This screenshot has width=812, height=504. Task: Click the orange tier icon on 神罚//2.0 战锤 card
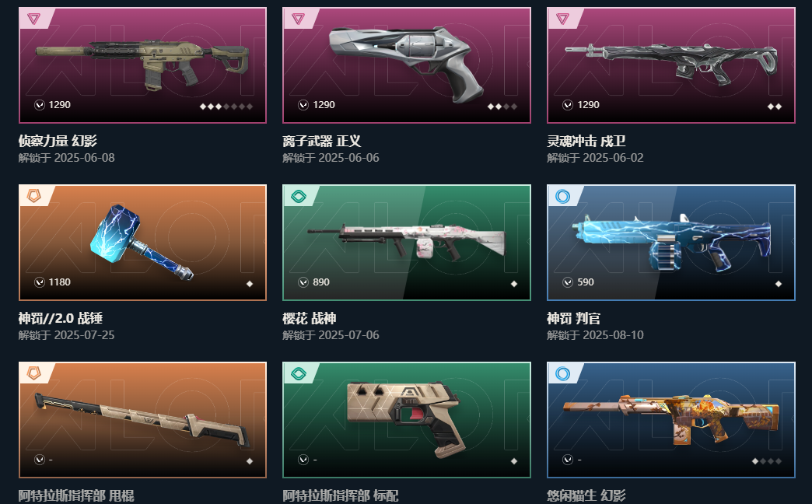click(33, 196)
